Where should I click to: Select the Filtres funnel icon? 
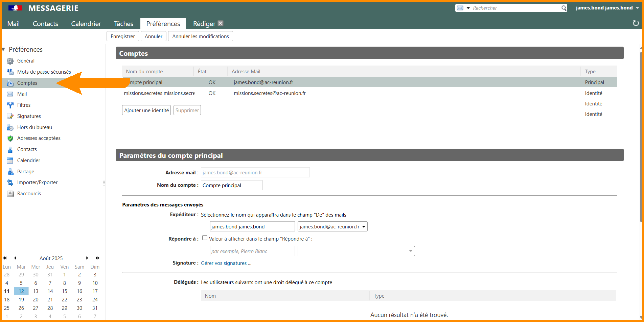tap(10, 105)
